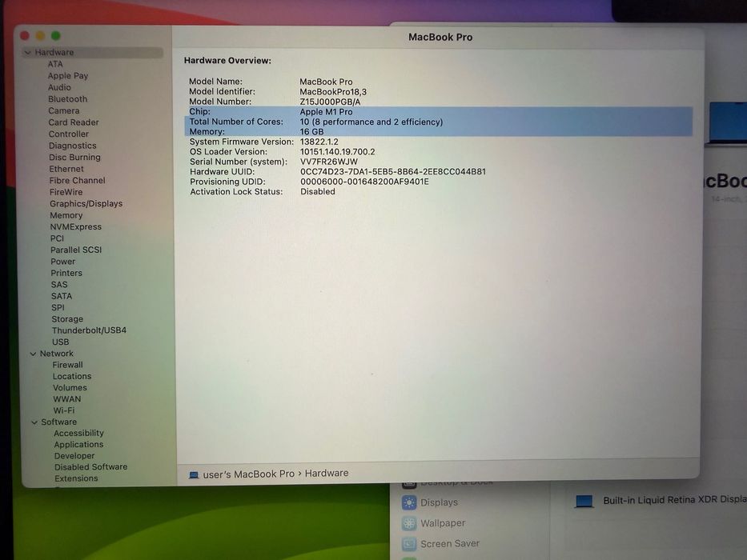Select NVMExpress in the sidebar

[76, 226]
